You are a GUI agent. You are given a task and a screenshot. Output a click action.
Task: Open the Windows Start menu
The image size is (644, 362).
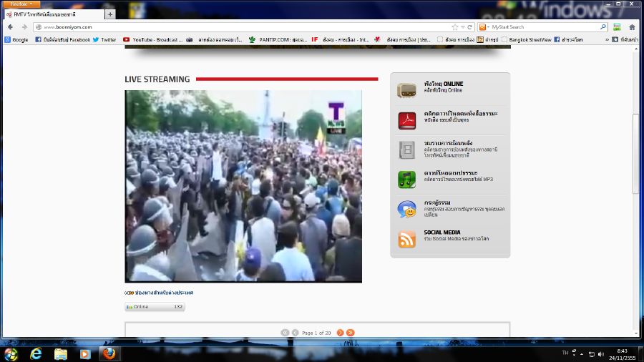[11, 354]
